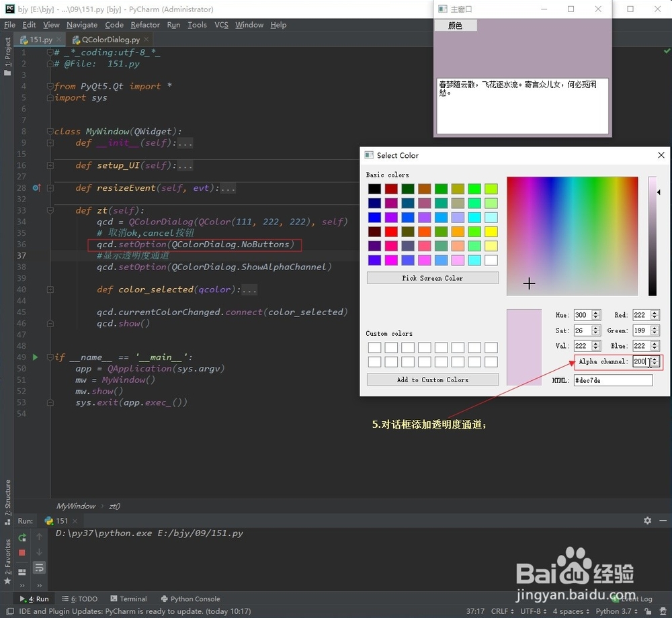Click in the hue-saturation color field
Image resolution: width=672 pixels, height=618 pixels.
point(572,236)
